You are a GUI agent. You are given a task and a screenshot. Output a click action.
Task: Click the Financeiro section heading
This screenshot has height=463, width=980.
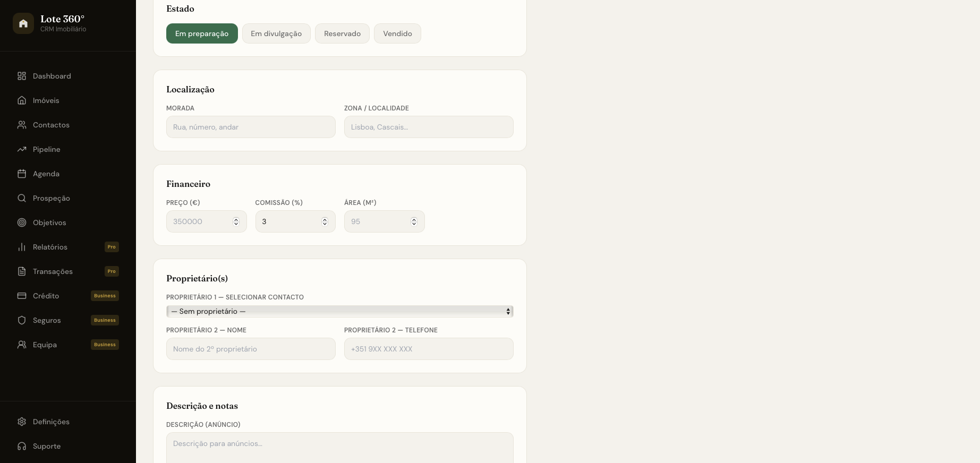188,184
